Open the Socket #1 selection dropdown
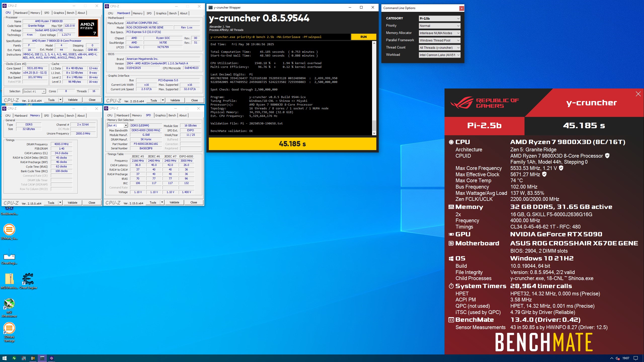This screenshot has width=644, height=362. (x=34, y=92)
